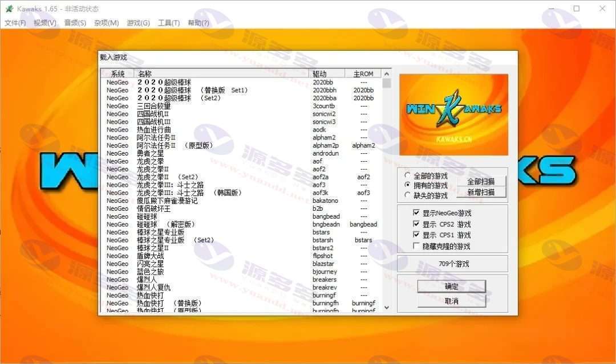Select 棒球之星专业版 (Set2) row
Viewport: 616px width, 364px height.
[241, 240]
